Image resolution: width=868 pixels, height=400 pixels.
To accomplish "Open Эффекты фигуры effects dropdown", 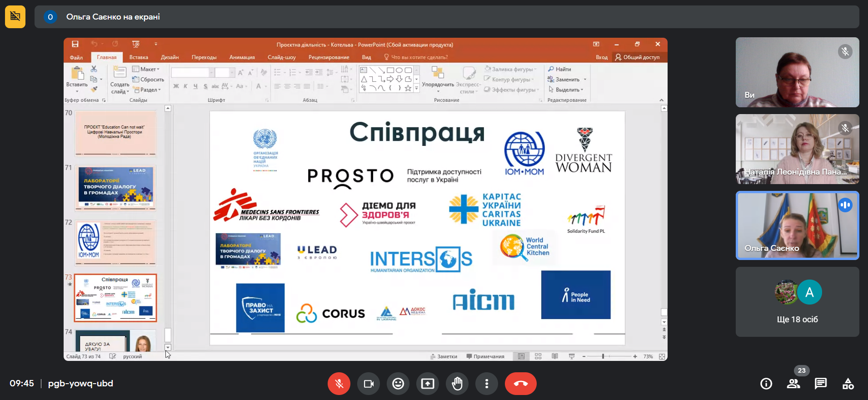I will 511,90.
